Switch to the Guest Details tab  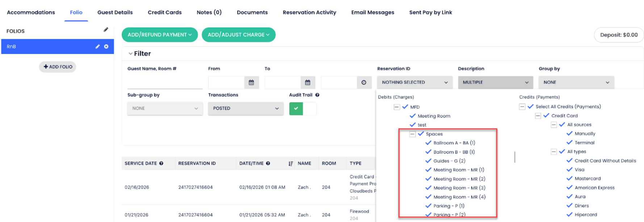(x=115, y=12)
